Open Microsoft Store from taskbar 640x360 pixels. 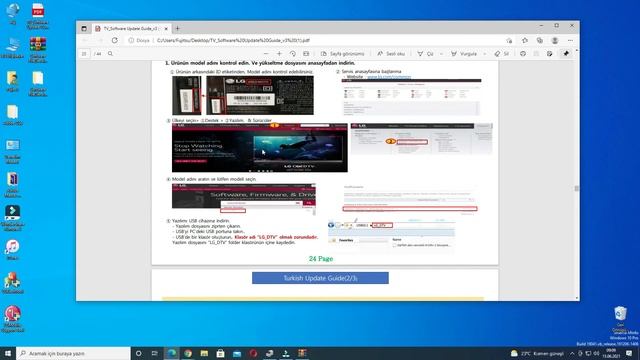tap(220, 353)
